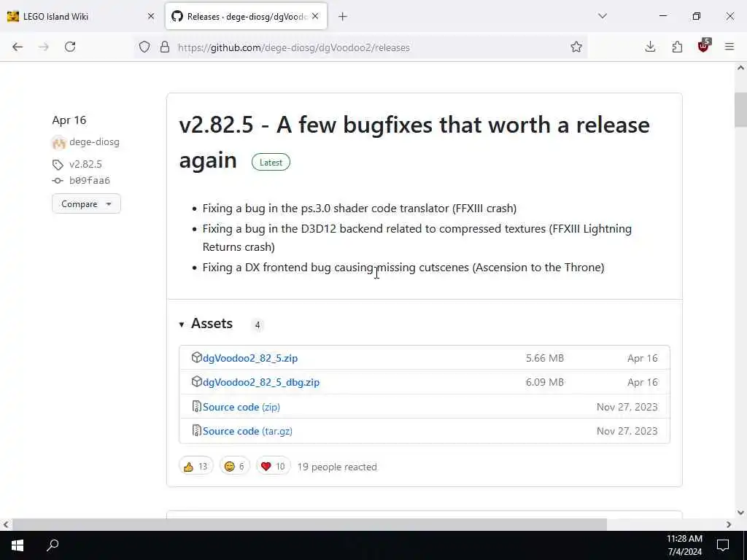
Task: Open the extensions puzzle icon
Action: pyautogui.click(x=677, y=47)
